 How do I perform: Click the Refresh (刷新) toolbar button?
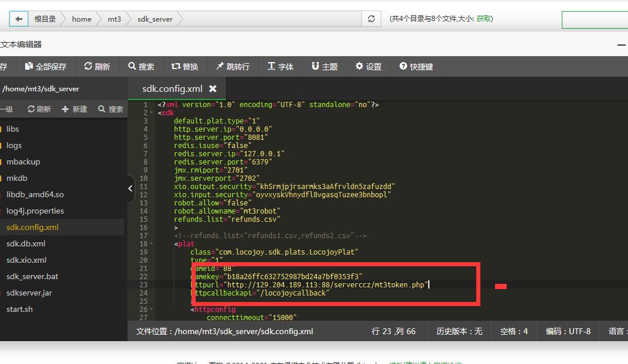[97, 67]
